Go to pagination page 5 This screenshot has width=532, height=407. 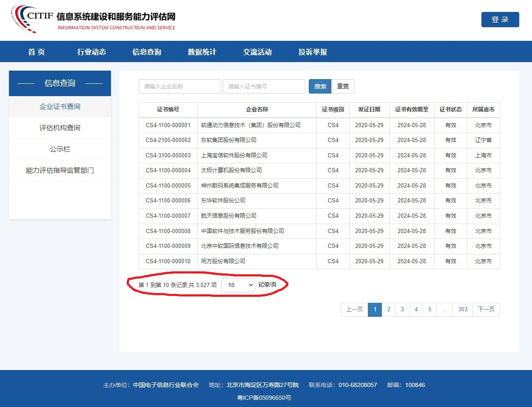430,310
